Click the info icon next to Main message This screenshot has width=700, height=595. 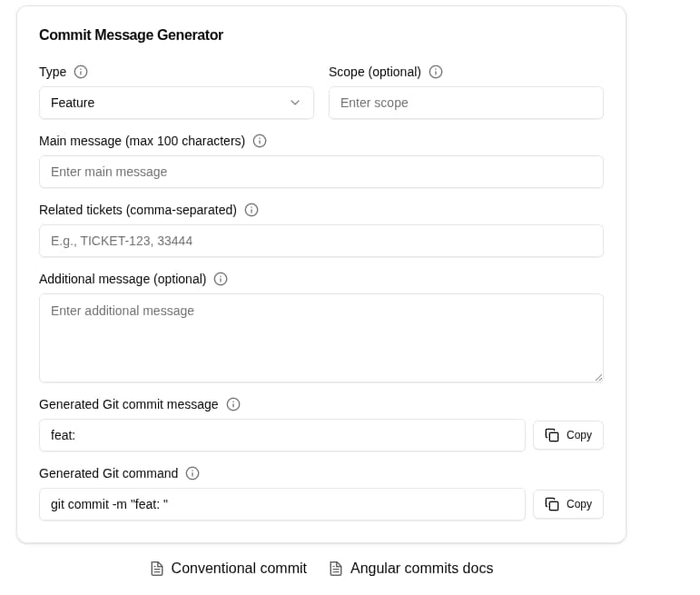[x=260, y=141]
